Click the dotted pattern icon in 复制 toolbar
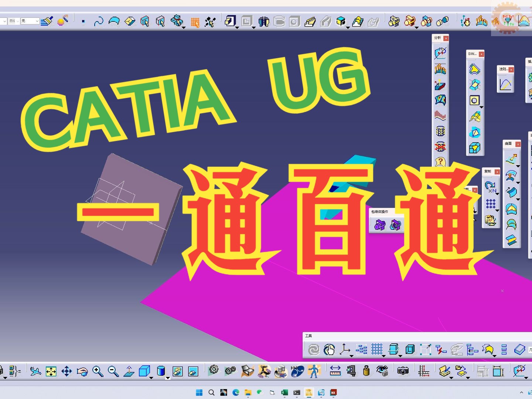Viewport: 532px width, 399px height. pos(491,204)
